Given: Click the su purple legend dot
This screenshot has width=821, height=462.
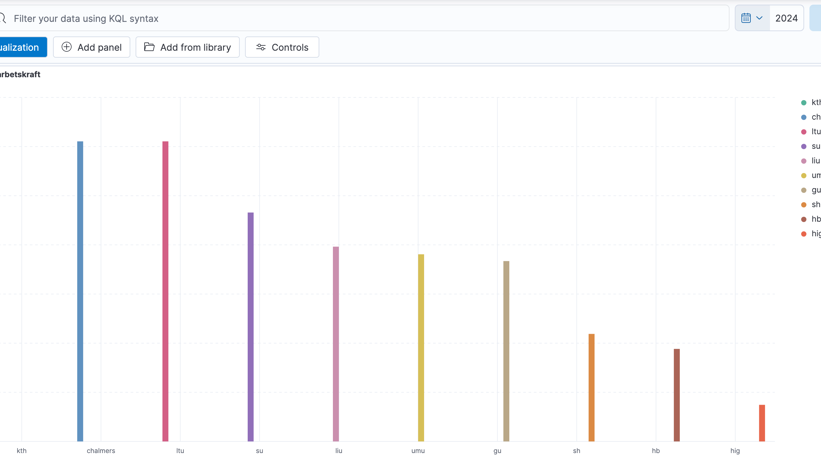Looking at the screenshot, I should 804,147.
